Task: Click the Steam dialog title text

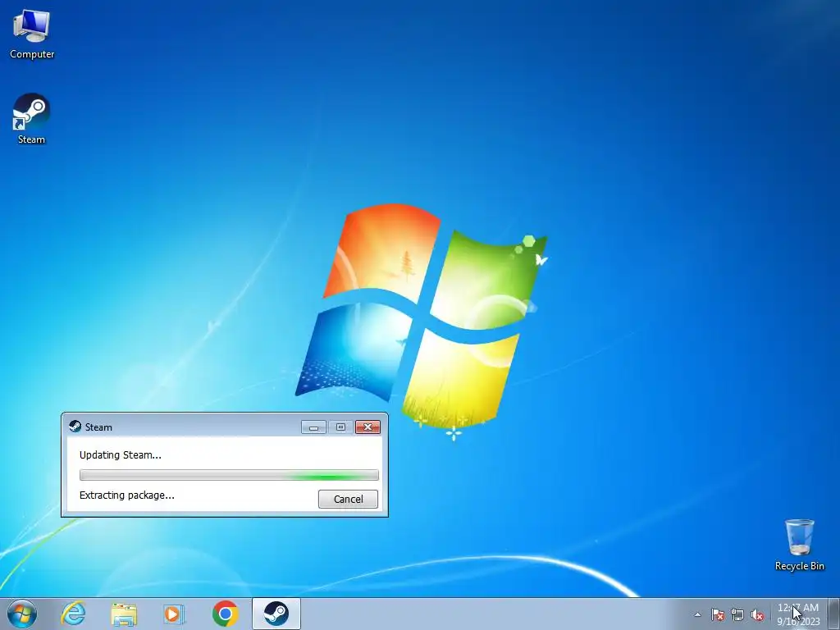Action: click(x=98, y=427)
